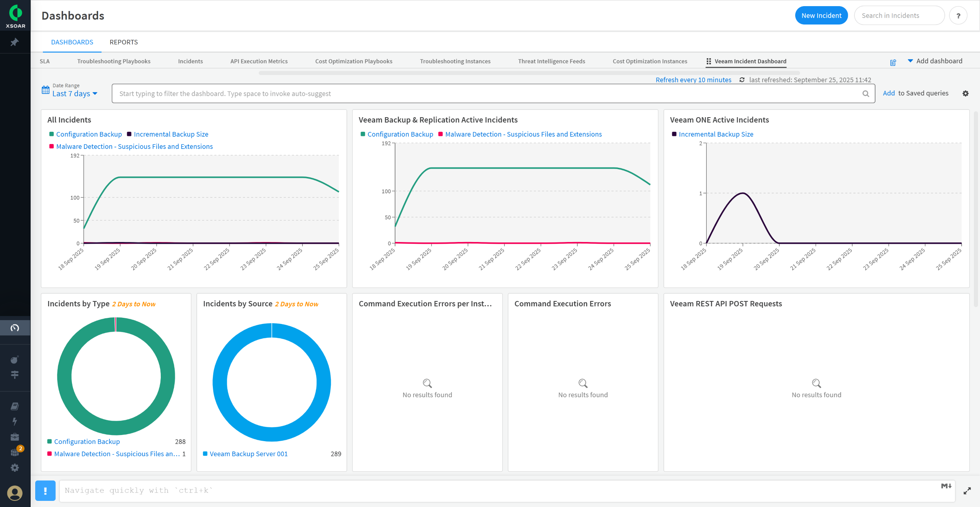Image resolution: width=980 pixels, height=507 pixels.
Task: Switch to the REPORTS tab
Action: point(124,42)
